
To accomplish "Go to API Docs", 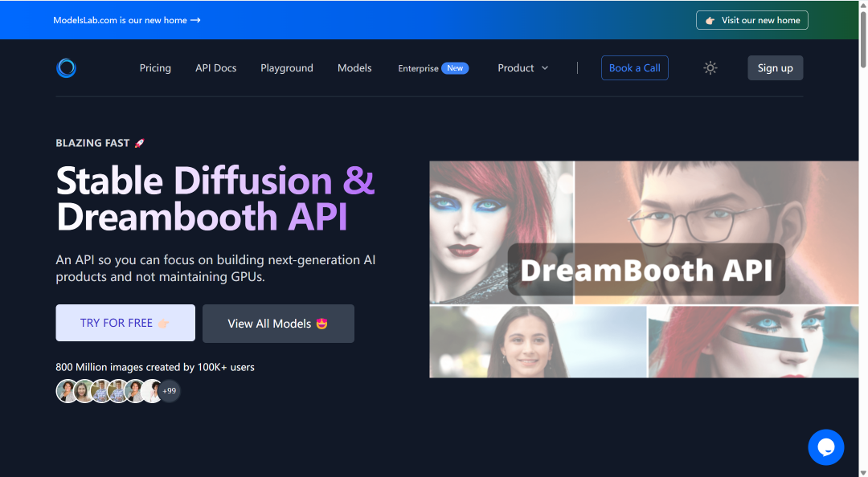I will pos(216,68).
